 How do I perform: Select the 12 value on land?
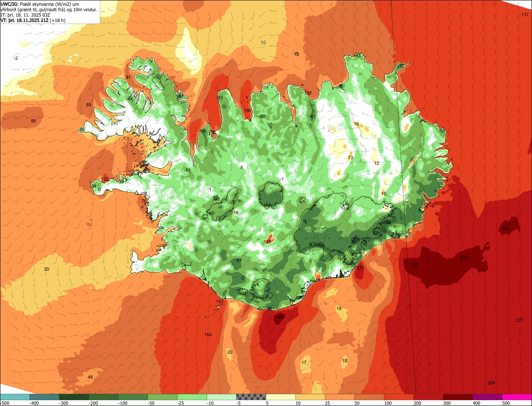pos(377,163)
